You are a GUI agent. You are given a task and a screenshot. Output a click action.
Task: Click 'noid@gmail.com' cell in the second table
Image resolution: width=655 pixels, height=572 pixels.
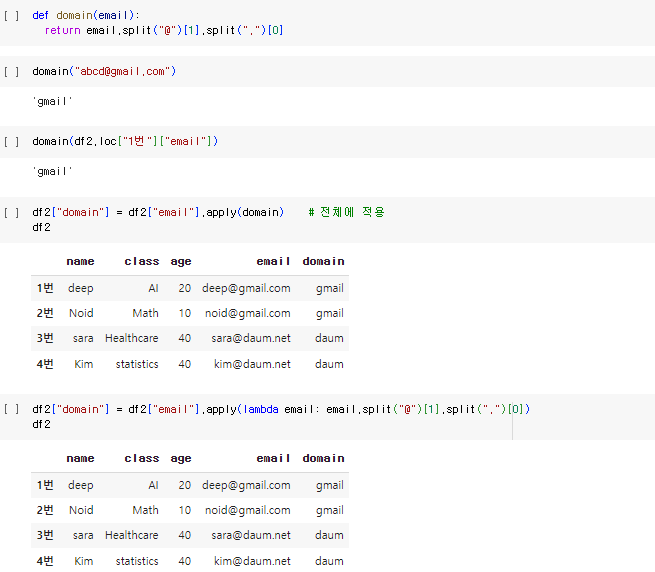248,511
